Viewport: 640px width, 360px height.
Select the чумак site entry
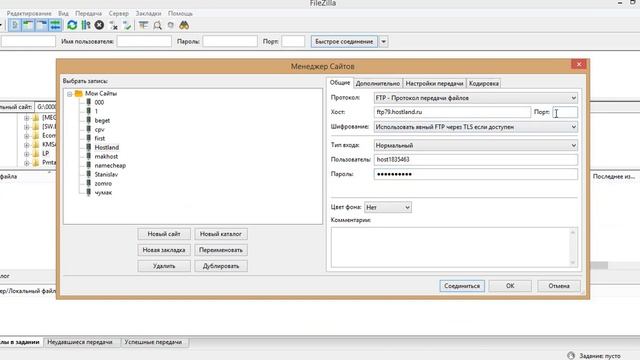pyautogui.click(x=103, y=192)
